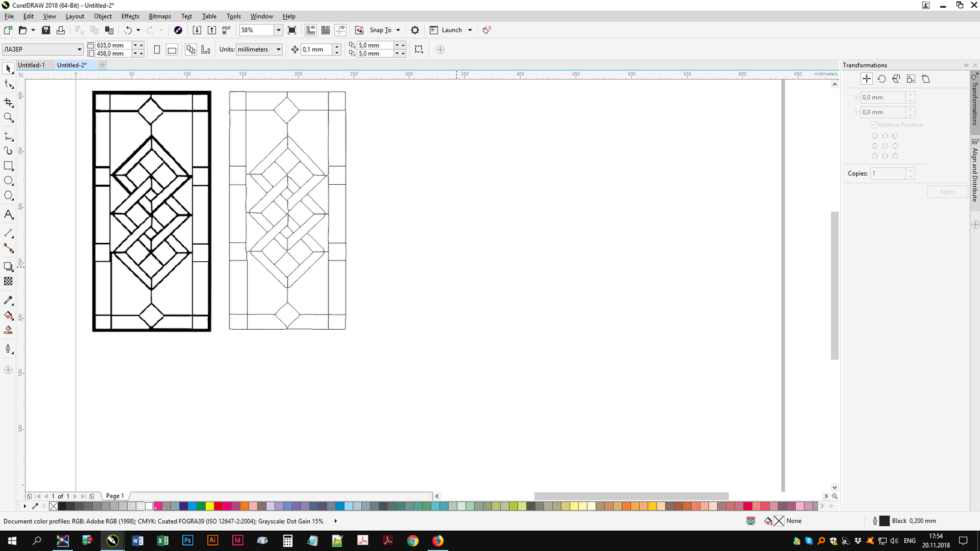The height and width of the screenshot is (551, 980).
Task: Select the Transparency checkerboard tool
Action: 8,281
